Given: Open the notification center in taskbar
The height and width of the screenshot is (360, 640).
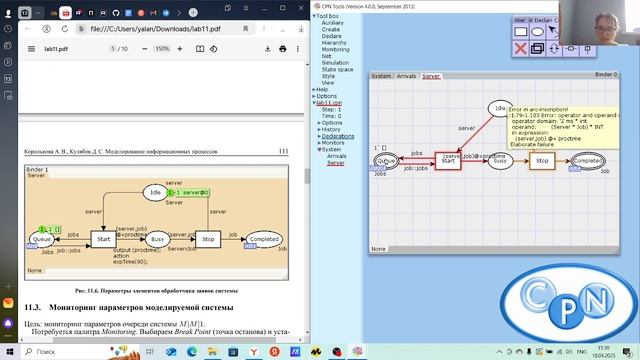Looking at the screenshot, I should [x=627, y=351].
